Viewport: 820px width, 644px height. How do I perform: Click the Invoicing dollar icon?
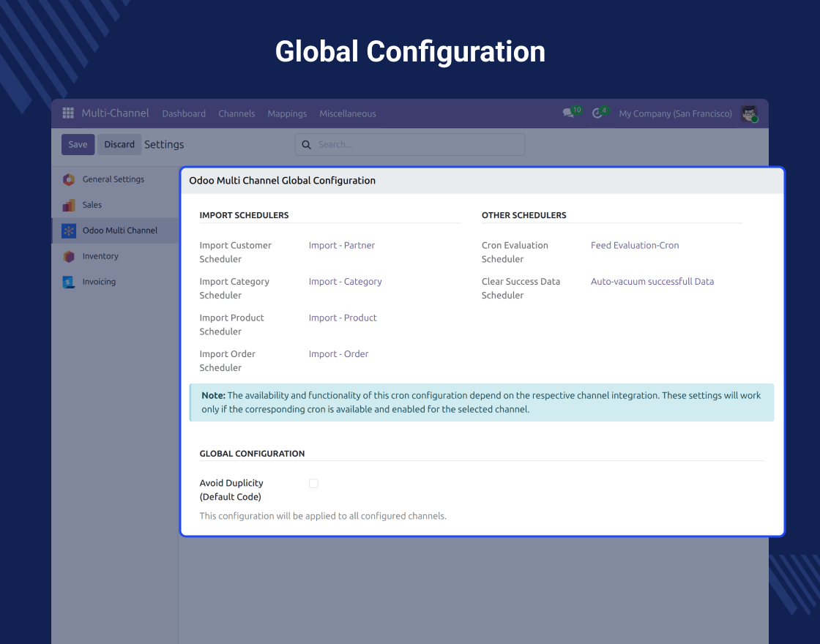[x=69, y=282]
